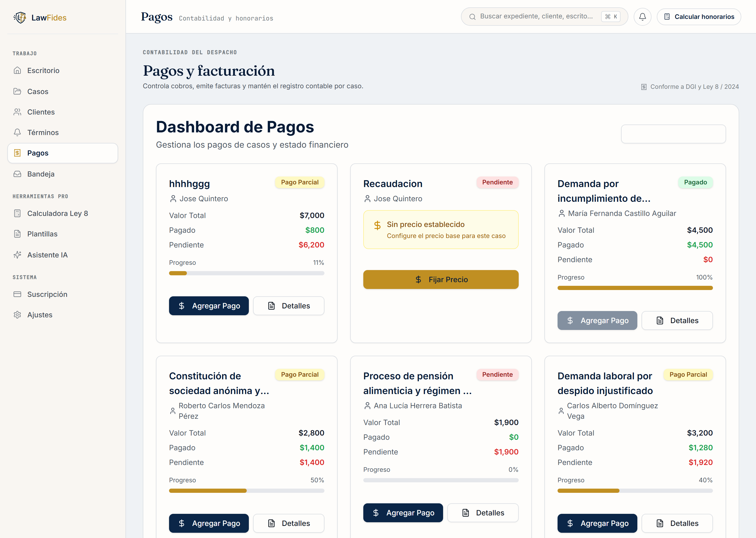The width and height of the screenshot is (756, 538).
Task: Click person icon beside Carlos Alberto Domínguez
Action: [x=561, y=411]
